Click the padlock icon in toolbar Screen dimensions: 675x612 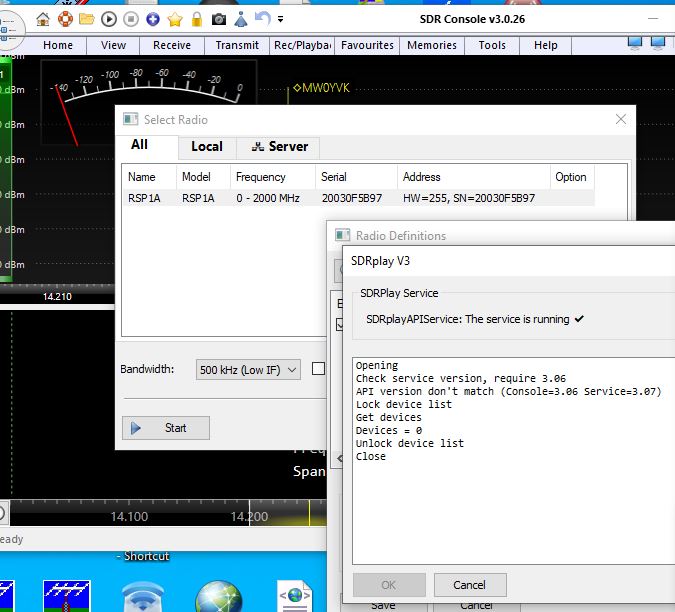coord(197,18)
